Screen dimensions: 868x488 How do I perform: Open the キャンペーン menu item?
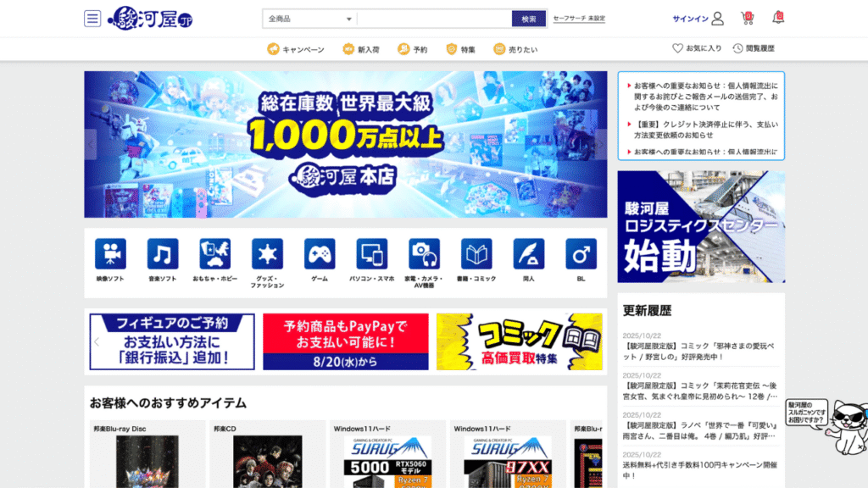[296, 49]
